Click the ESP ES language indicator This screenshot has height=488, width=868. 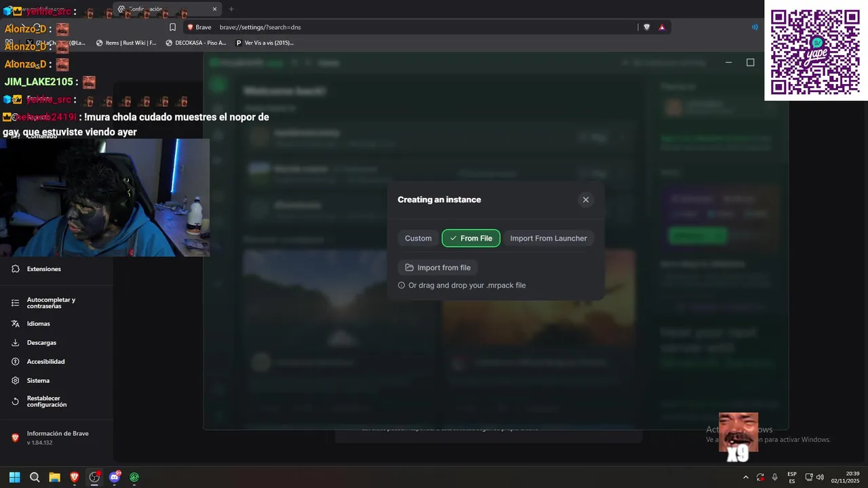pos(792,477)
